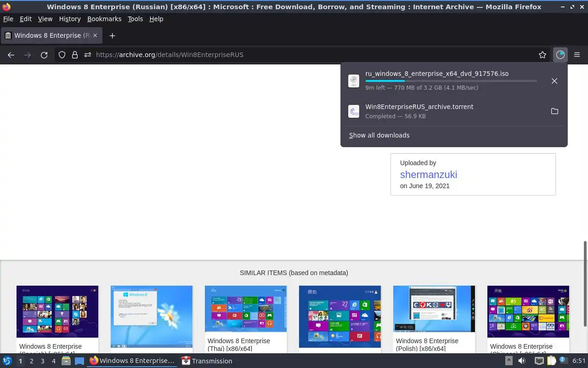Open a new tab with the plus button
The image size is (588, 368).
112,35
